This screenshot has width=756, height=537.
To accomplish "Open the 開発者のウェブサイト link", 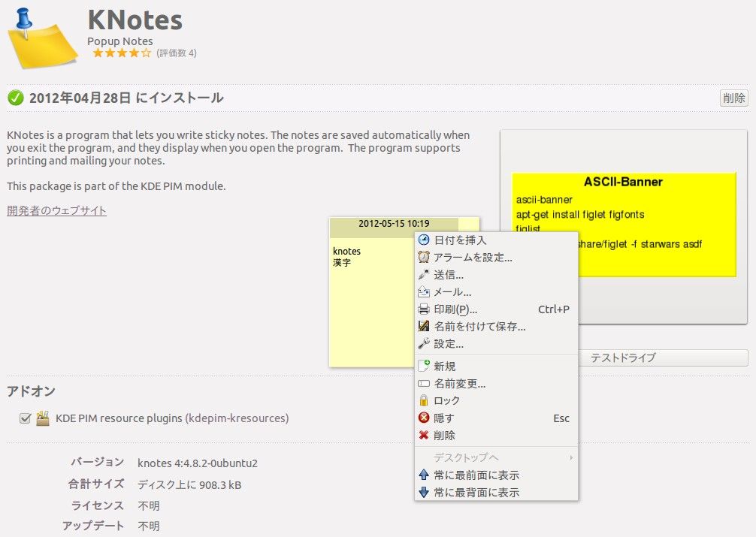I will click(x=57, y=210).
